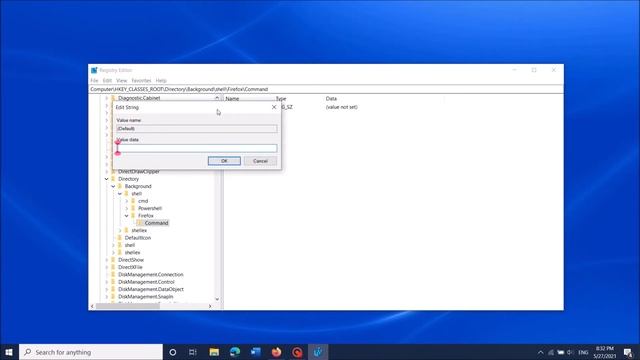Click tree vertical scrollbar down arrow

217,299
